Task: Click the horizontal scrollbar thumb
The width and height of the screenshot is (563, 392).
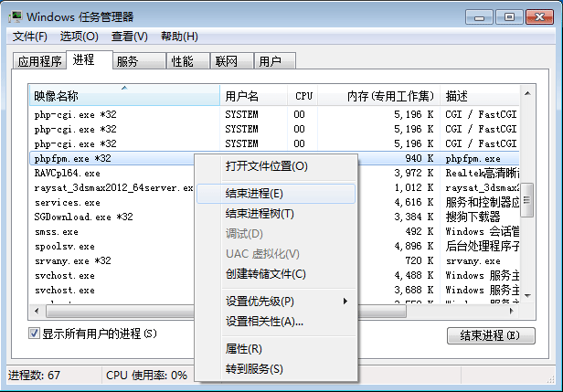Action: (x=227, y=312)
